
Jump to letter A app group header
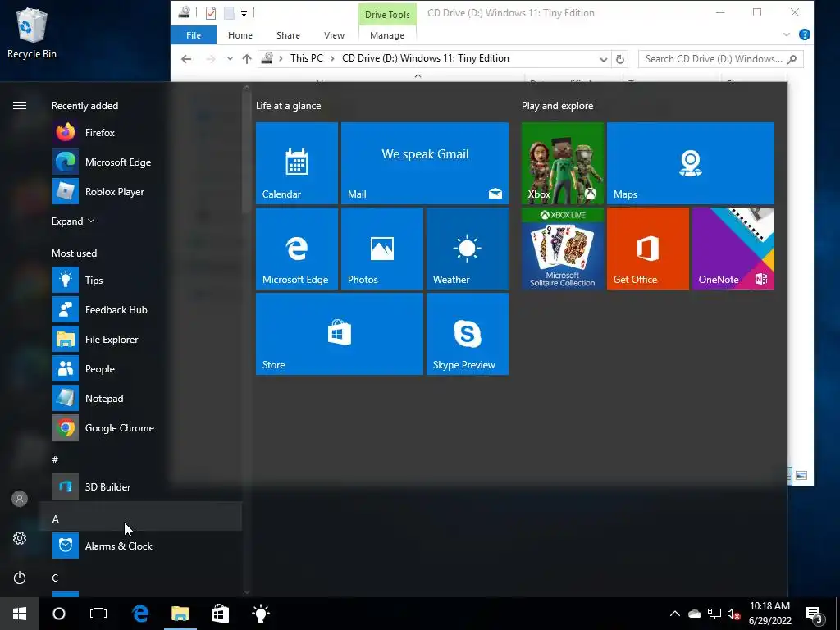[x=140, y=518]
